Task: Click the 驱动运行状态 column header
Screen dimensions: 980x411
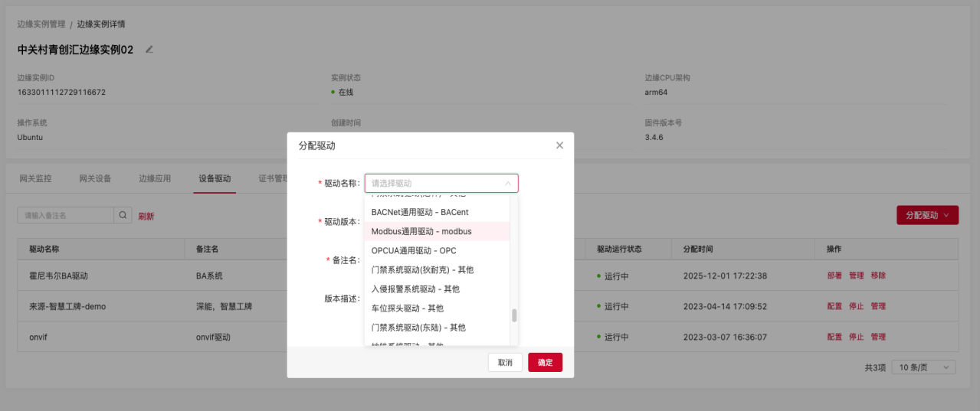Action: (x=619, y=250)
